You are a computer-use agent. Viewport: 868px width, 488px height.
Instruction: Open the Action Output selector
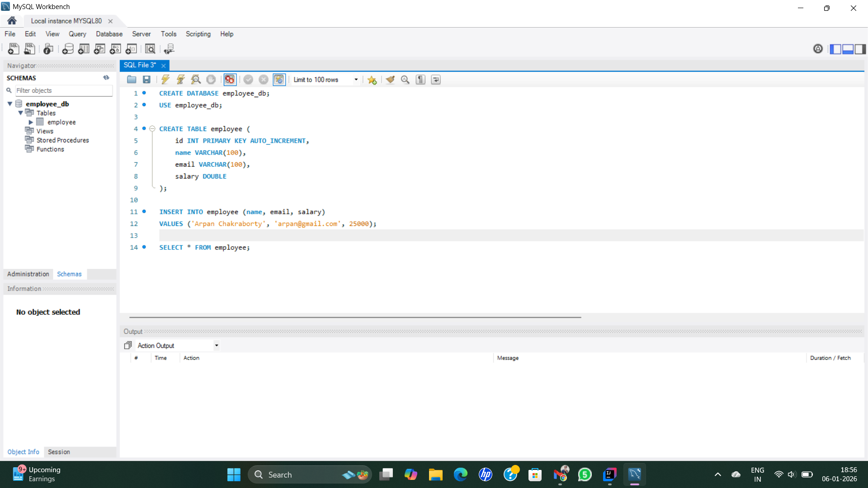[x=217, y=345]
